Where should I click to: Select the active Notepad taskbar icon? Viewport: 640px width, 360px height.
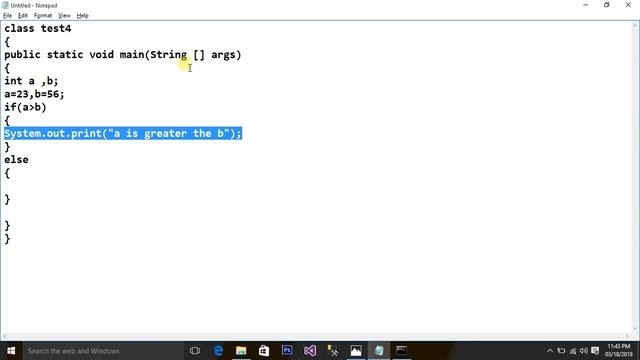coord(379,351)
